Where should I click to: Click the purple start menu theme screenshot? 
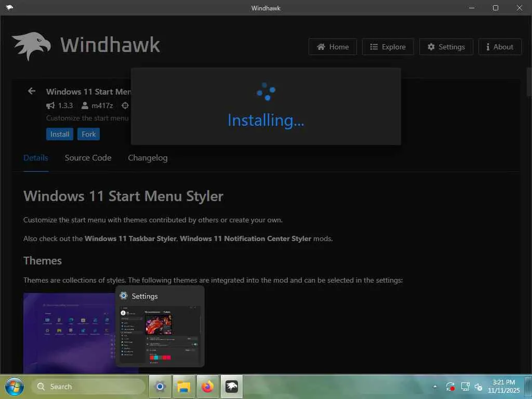tap(69, 333)
